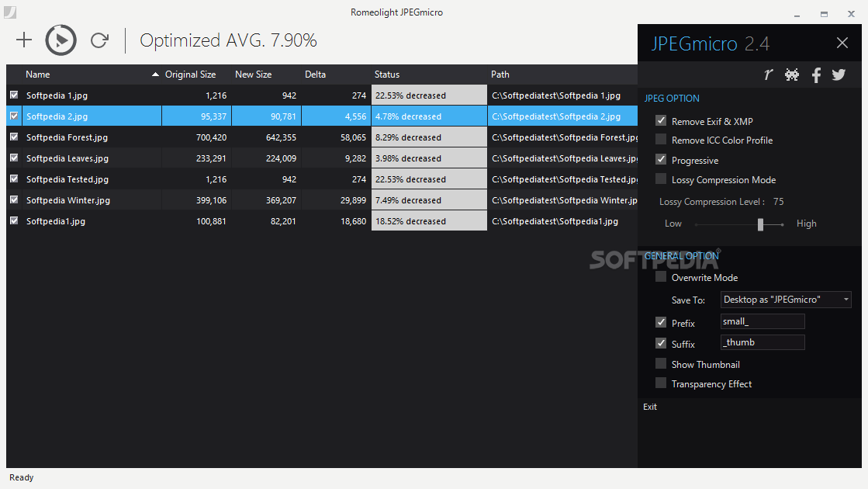This screenshot has height=489, width=868.
Task: Select the Softpedia Winter.jpg file name
Action: [x=68, y=200]
